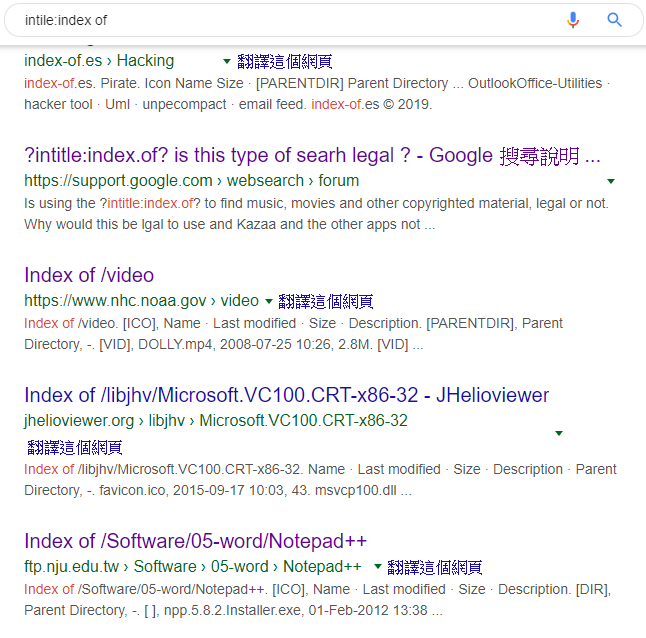The height and width of the screenshot is (638, 646).
Task: Open dropdown arrow next to index-of.es Hacking
Action: pos(227,61)
